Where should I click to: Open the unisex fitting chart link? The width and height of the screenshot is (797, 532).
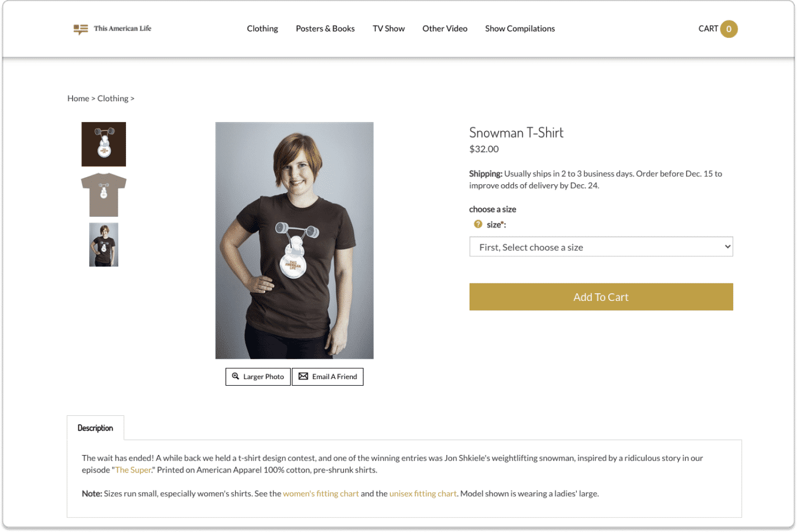point(423,493)
